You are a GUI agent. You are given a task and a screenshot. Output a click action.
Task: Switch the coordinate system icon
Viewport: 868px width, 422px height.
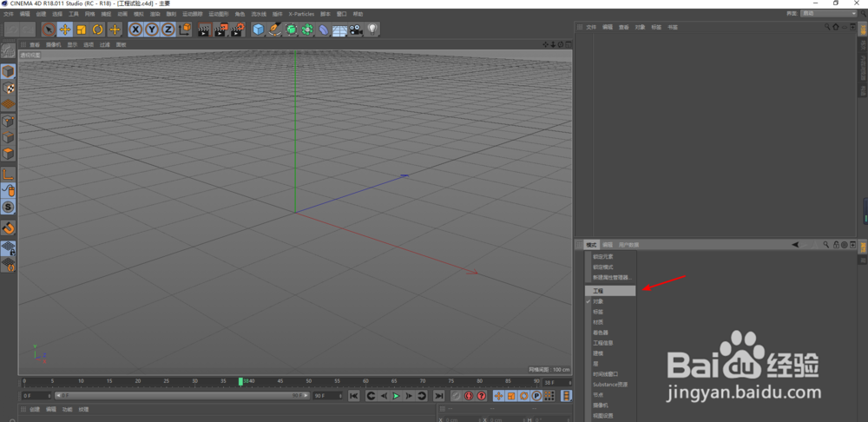[x=186, y=30]
